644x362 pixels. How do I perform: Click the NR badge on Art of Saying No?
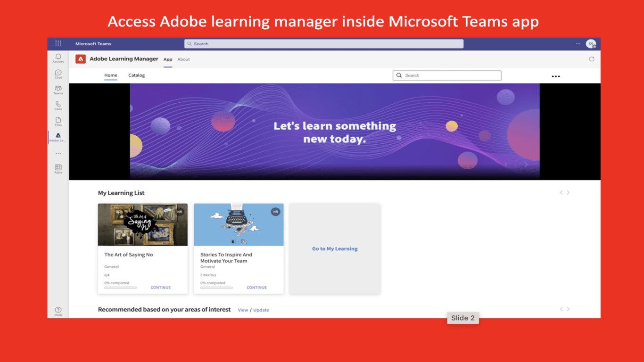click(180, 212)
